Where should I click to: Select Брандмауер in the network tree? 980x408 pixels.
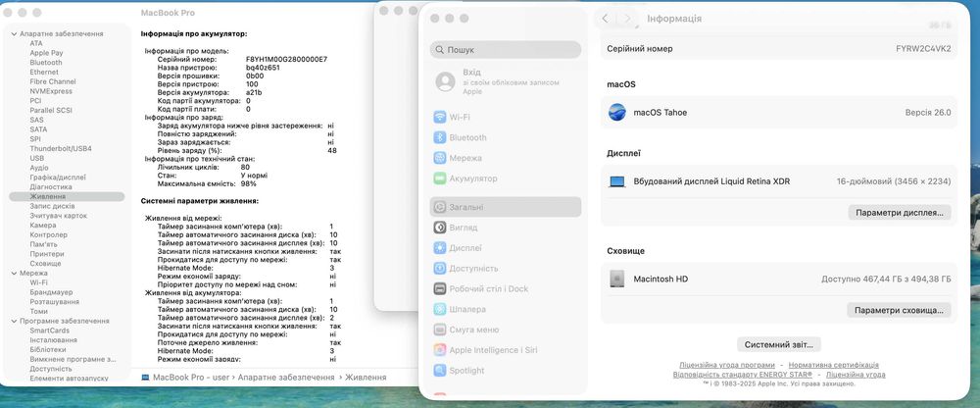click(51, 292)
